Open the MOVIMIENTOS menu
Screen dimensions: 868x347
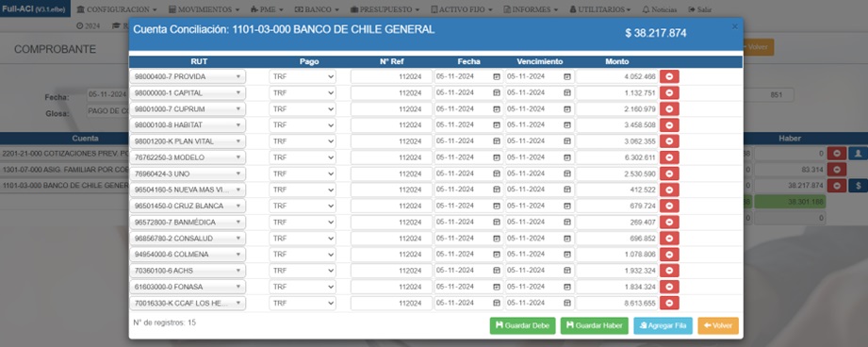(x=204, y=9)
